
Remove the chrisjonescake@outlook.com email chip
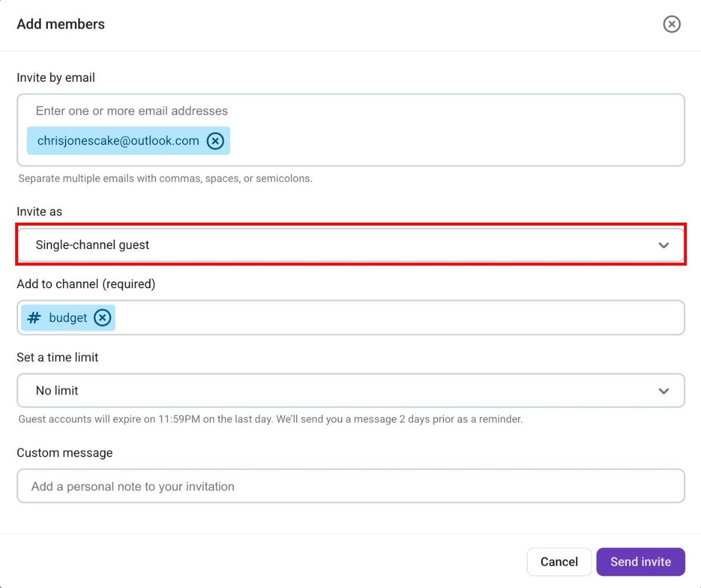[216, 141]
